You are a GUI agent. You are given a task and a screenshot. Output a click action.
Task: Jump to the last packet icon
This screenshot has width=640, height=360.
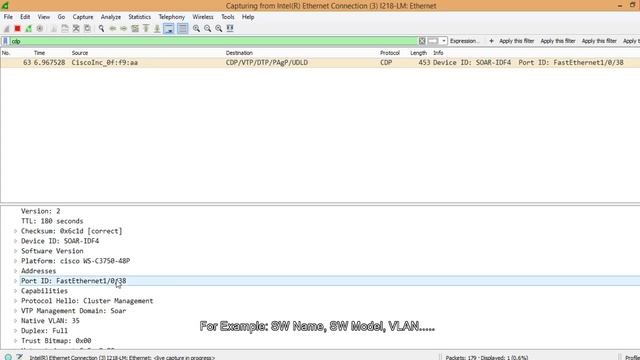[157, 29]
